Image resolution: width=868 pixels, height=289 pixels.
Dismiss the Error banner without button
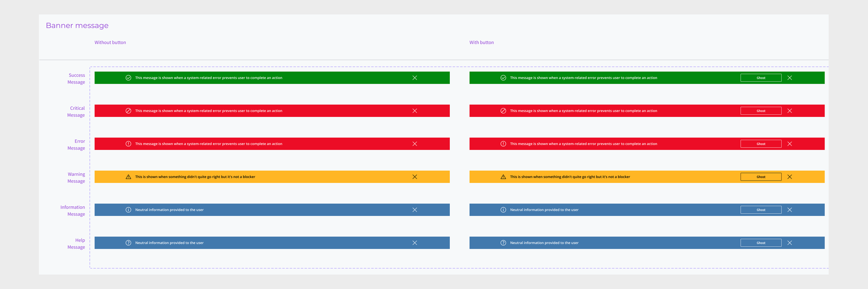pyautogui.click(x=415, y=144)
